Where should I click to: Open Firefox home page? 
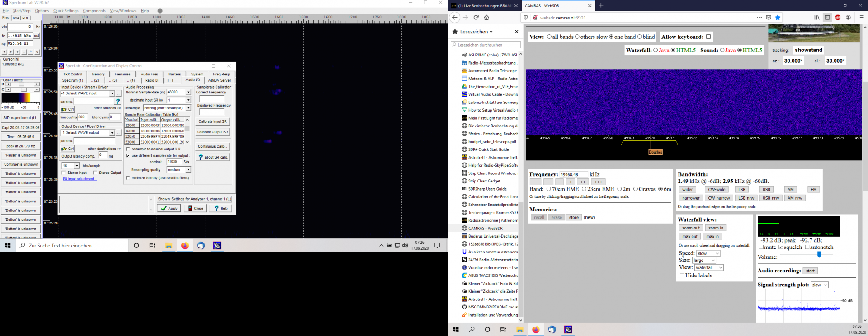click(x=486, y=18)
